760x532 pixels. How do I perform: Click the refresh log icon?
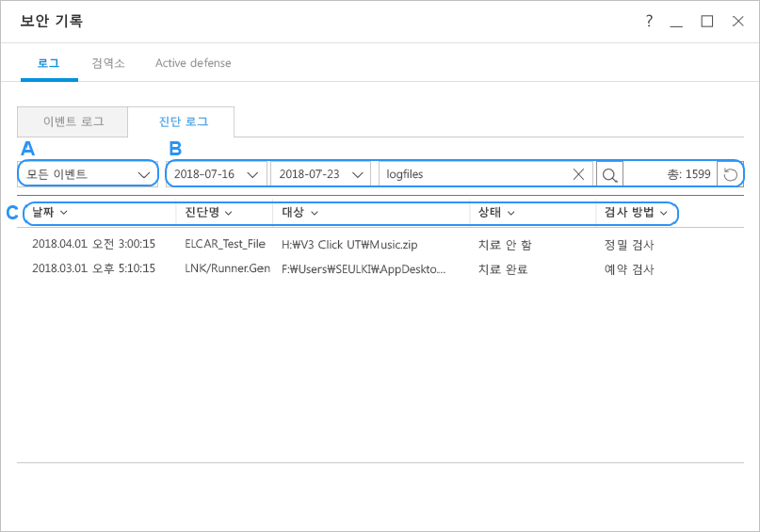pos(730,174)
